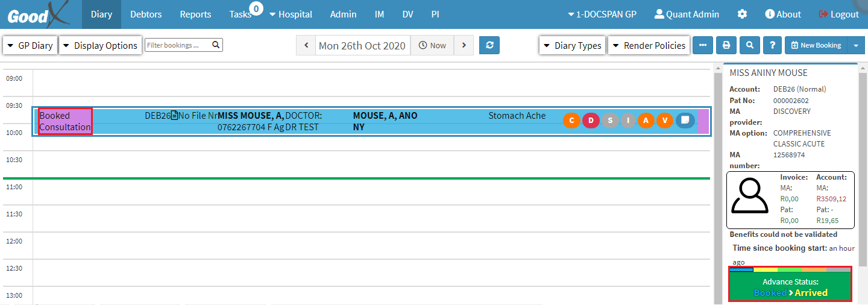Open the booking note icon
Screen dimensions: 868x305
pyautogui.click(x=685, y=121)
